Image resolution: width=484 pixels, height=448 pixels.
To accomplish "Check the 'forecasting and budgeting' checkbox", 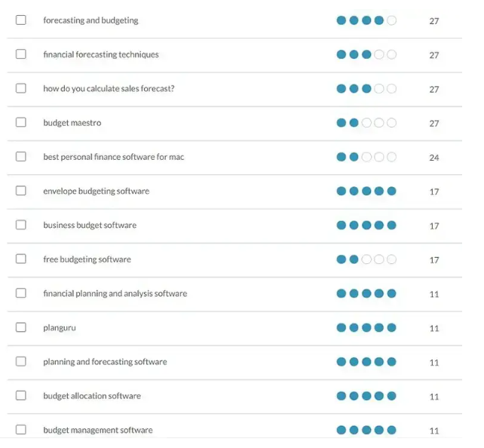I will [21, 20].
